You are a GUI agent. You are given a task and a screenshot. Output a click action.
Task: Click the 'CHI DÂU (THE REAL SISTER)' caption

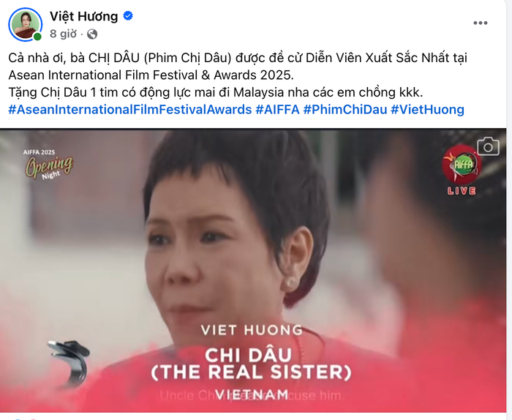[251, 364]
